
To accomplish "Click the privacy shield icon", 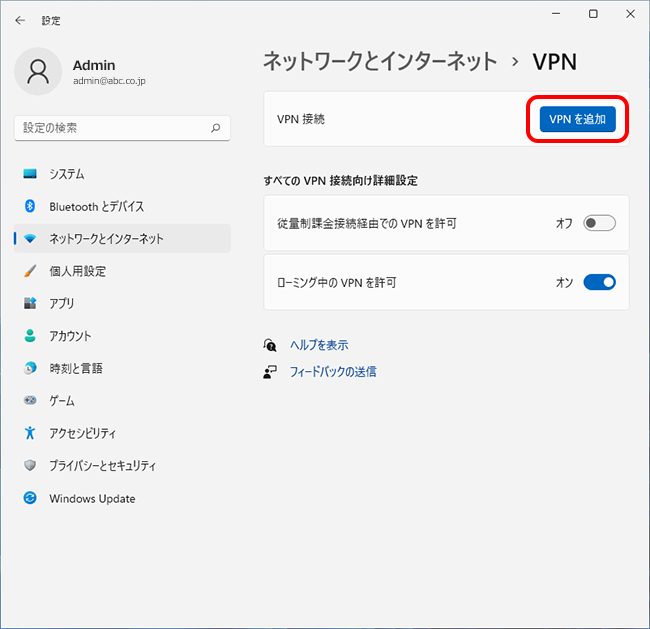I will pos(30,465).
